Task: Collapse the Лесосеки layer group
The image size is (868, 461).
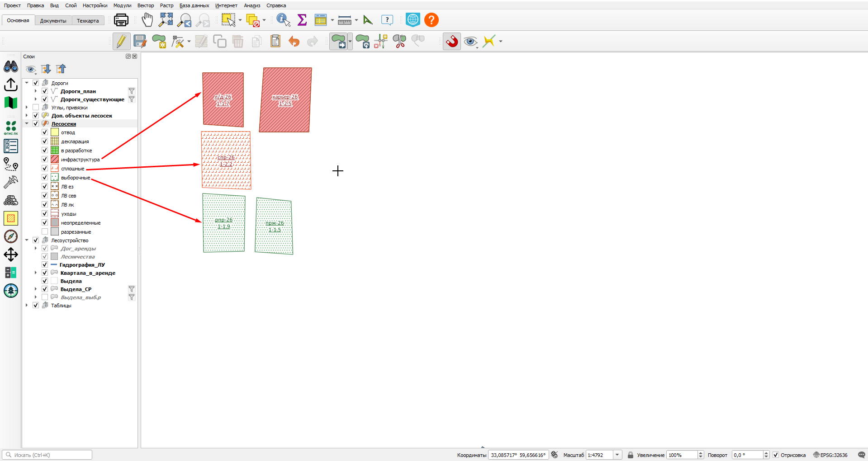Action: tap(27, 123)
